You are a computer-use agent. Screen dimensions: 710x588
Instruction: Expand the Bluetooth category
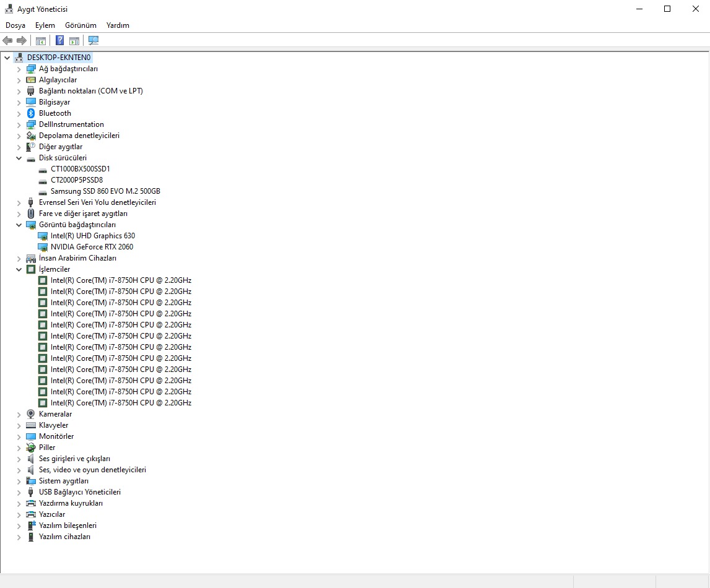coord(19,114)
